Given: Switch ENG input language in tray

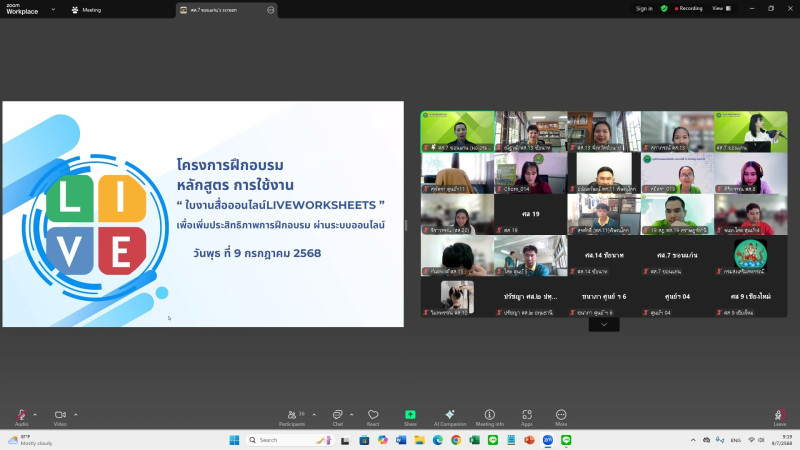Looking at the screenshot, I should coord(735,440).
